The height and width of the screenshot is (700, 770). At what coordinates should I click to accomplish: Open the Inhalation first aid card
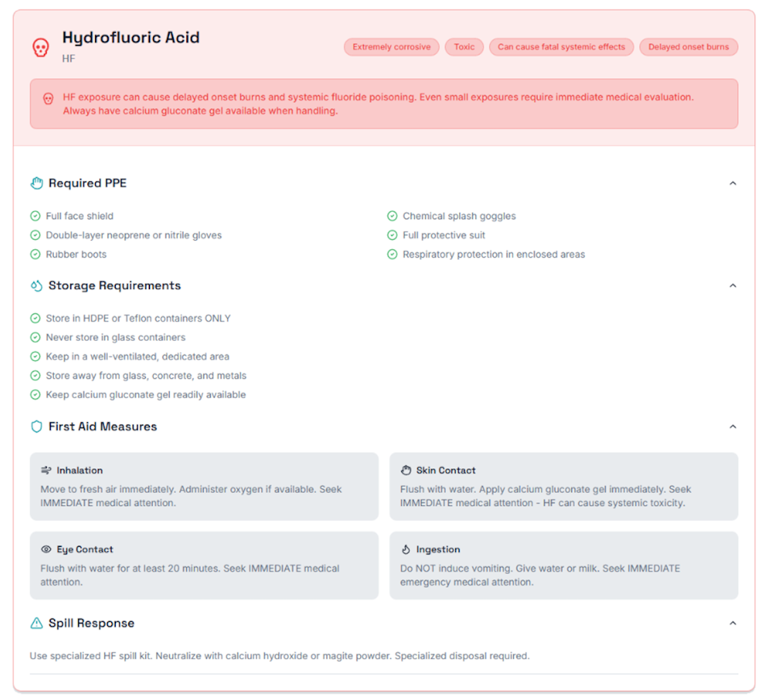(204, 486)
